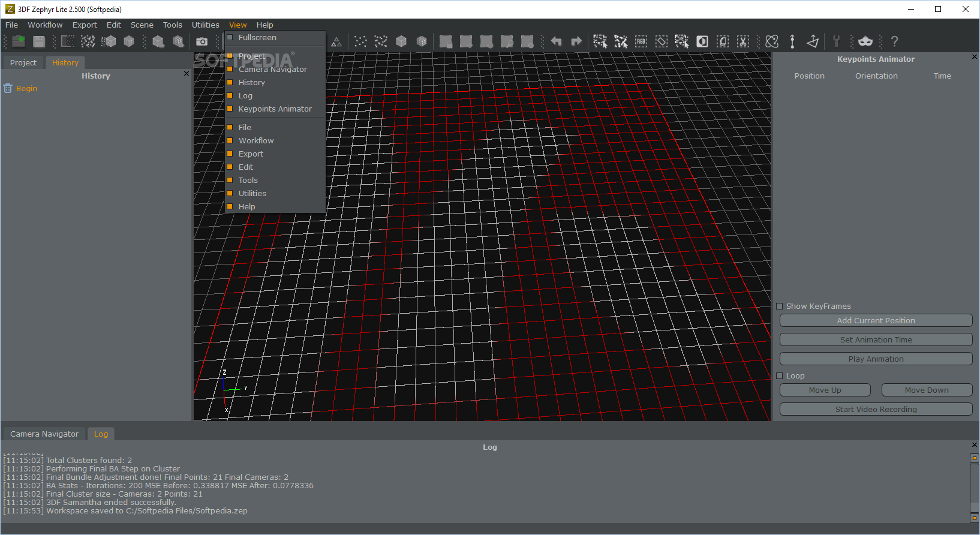The height and width of the screenshot is (535, 980).
Task: Select the Log tab in bottom panel
Action: (101, 434)
